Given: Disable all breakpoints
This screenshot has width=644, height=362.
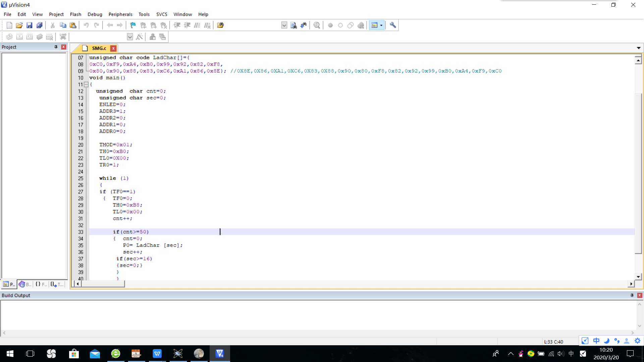Looking at the screenshot, I should coord(351,25).
